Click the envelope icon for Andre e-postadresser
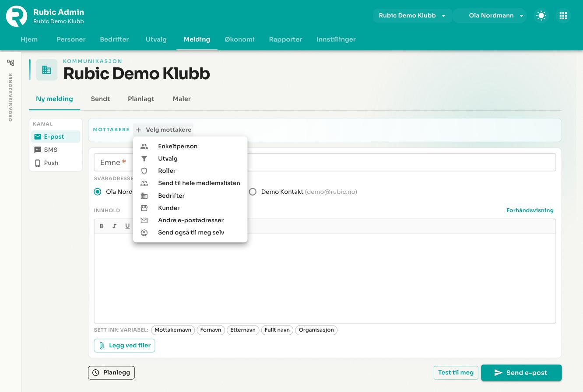This screenshot has width=583, height=392. (144, 220)
